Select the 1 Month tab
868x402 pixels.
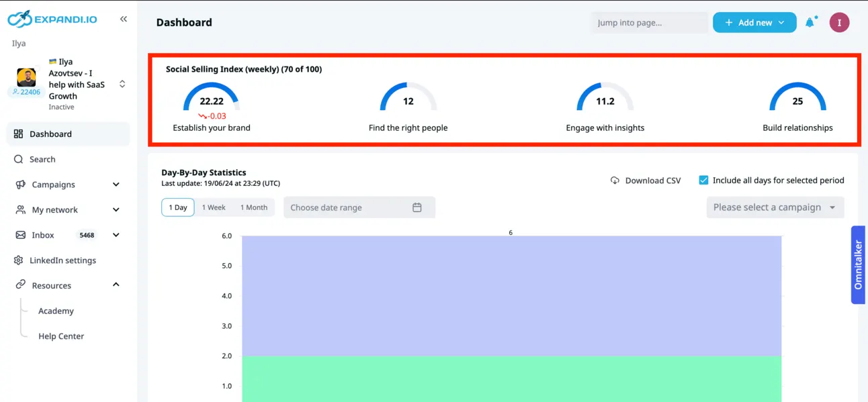(x=254, y=207)
